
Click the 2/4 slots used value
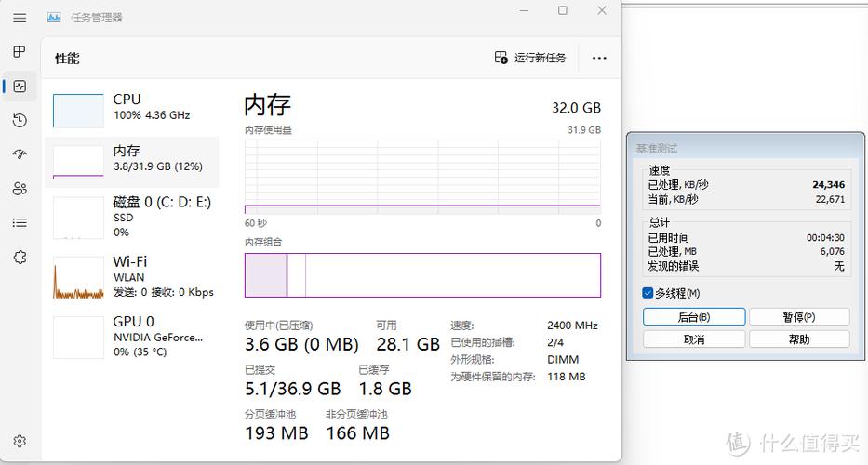point(555,342)
